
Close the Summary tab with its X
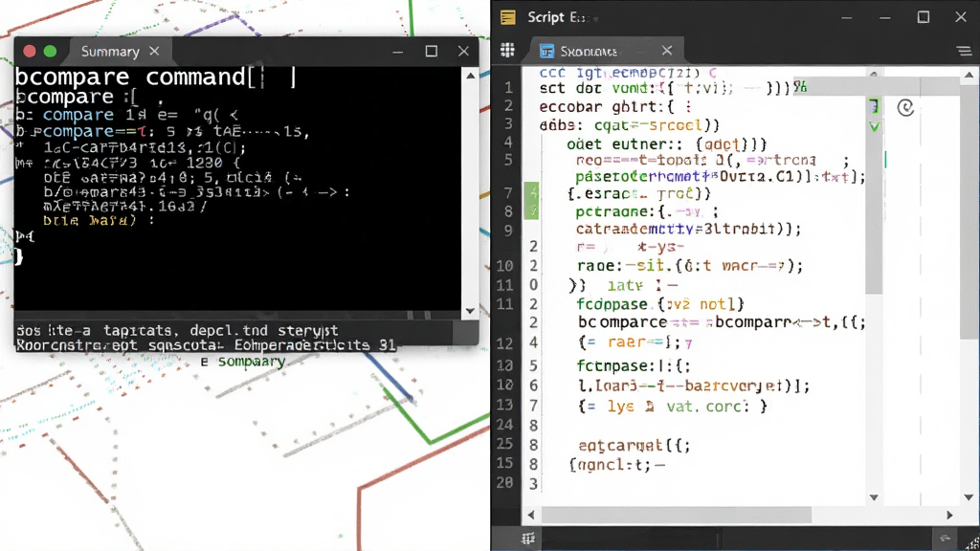[154, 52]
